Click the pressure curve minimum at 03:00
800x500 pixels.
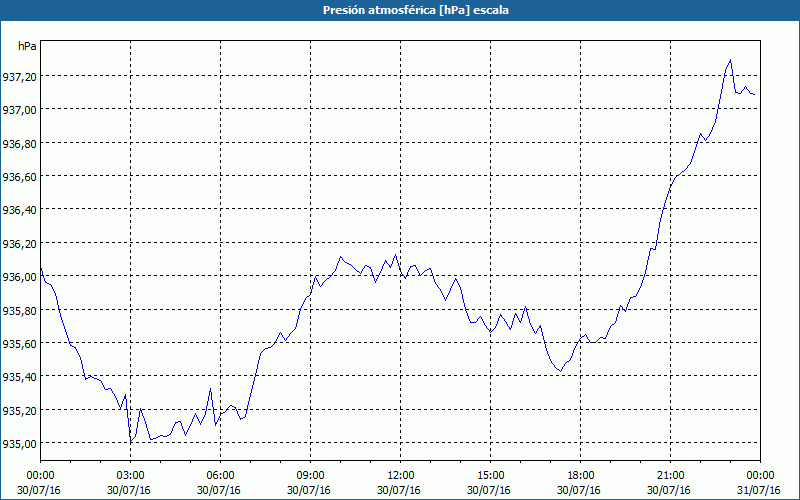point(131,441)
